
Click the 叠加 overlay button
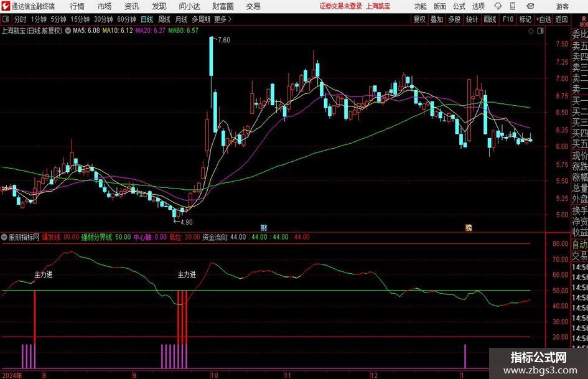point(437,19)
